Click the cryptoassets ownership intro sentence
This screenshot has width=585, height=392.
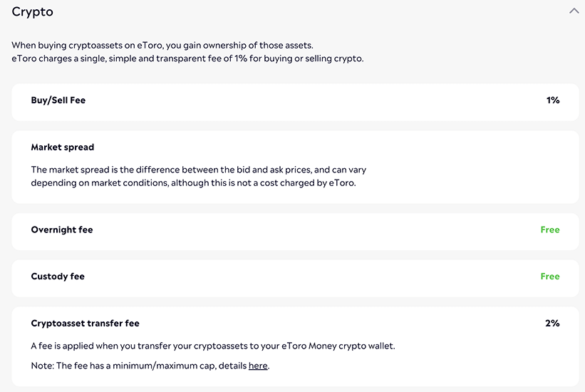(x=162, y=45)
